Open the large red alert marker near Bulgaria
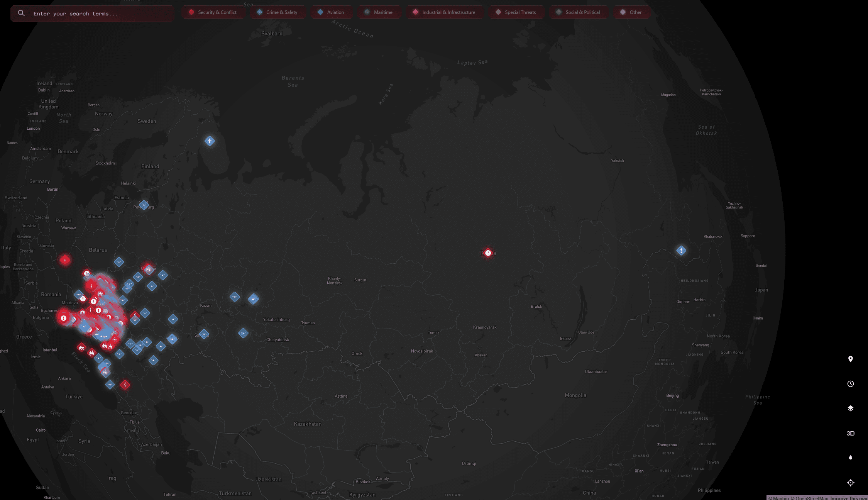The height and width of the screenshot is (500, 868). pyautogui.click(x=64, y=318)
